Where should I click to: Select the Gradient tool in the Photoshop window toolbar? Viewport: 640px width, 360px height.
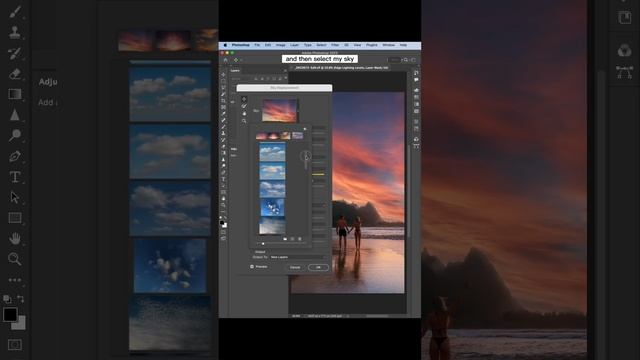[223, 153]
